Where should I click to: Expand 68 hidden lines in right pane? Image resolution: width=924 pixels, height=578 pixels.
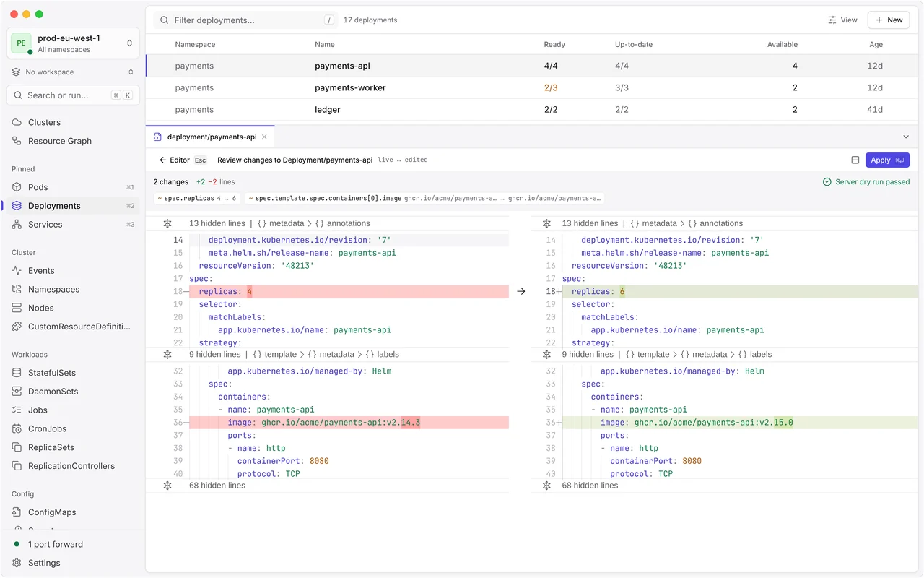pos(546,486)
